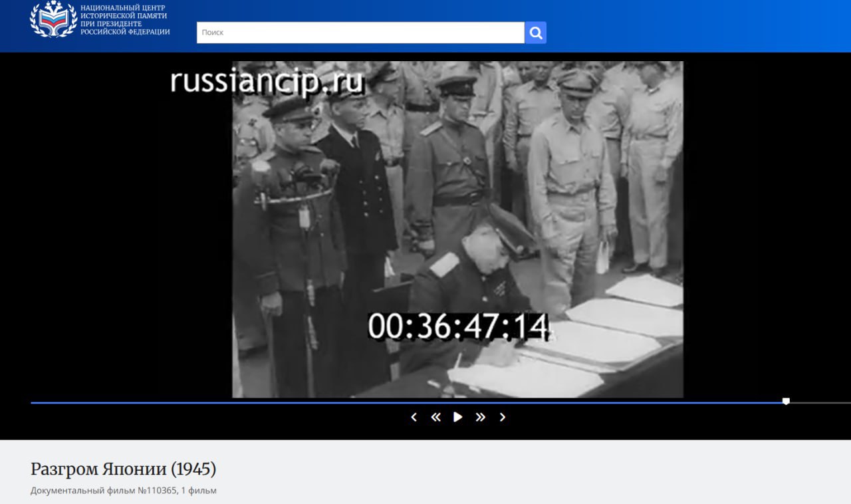Click the Документальный фильм №110365 subtitle
The width and height of the screenshot is (851, 504).
pos(123,491)
